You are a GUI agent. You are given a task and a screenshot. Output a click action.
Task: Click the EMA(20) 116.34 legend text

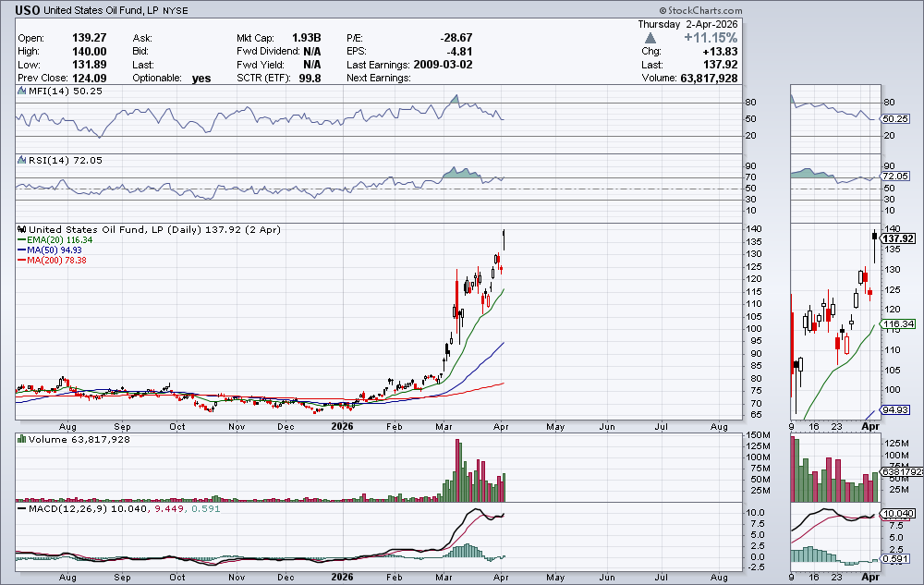[x=59, y=239]
